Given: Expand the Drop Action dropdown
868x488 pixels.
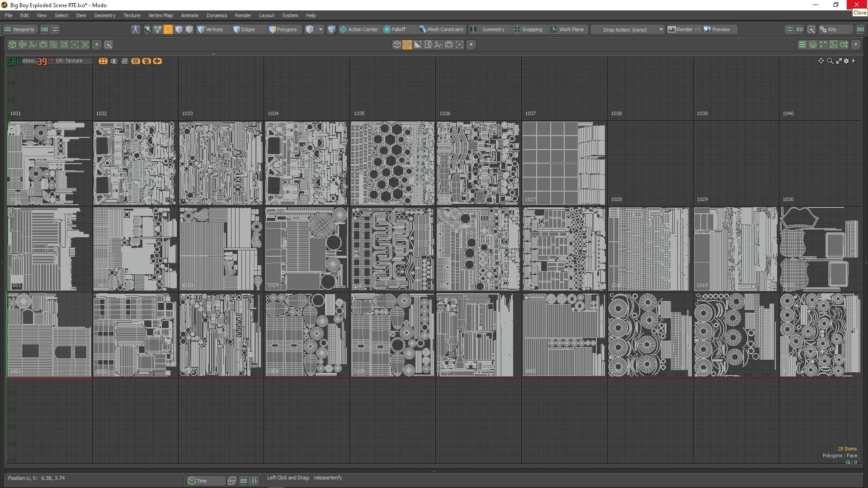Looking at the screenshot, I should [628, 29].
